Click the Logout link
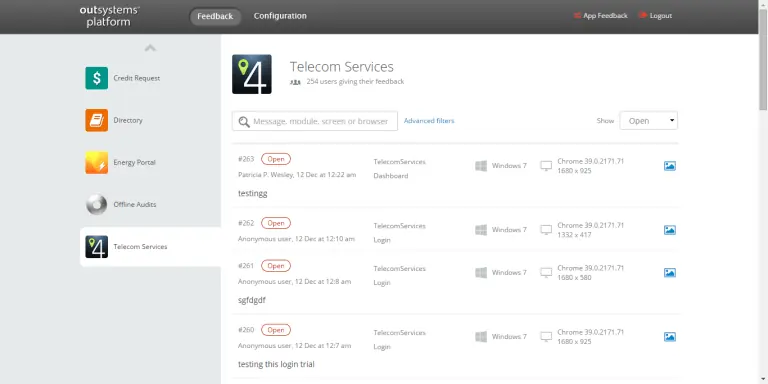 point(655,16)
